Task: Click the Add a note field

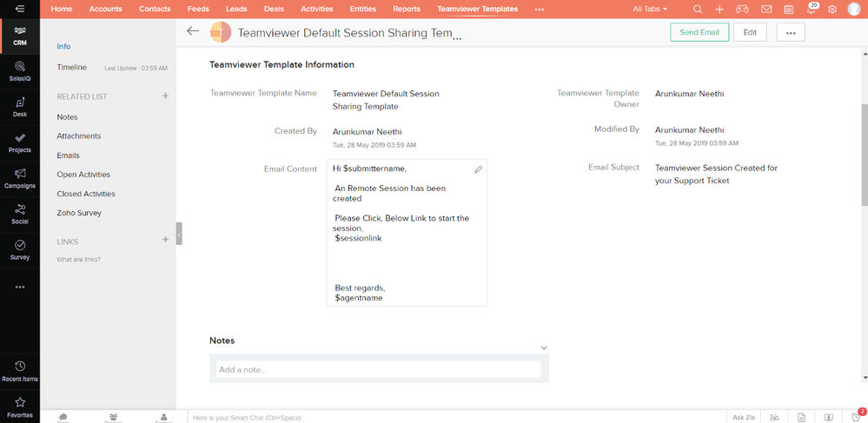Action: pyautogui.click(x=379, y=369)
